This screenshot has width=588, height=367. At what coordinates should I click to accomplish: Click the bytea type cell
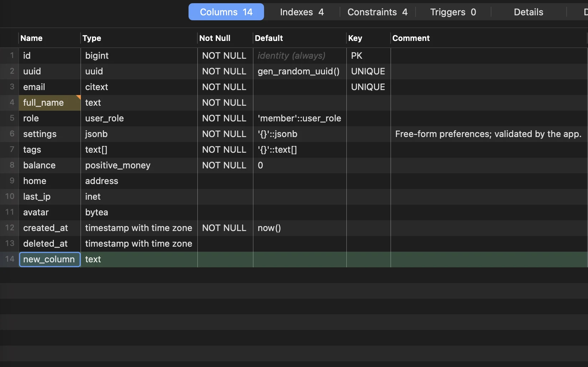[x=139, y=212]
